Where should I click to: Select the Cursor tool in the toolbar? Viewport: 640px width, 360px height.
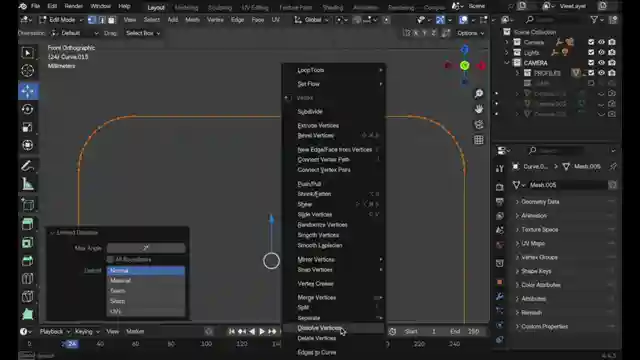point(27,71)
